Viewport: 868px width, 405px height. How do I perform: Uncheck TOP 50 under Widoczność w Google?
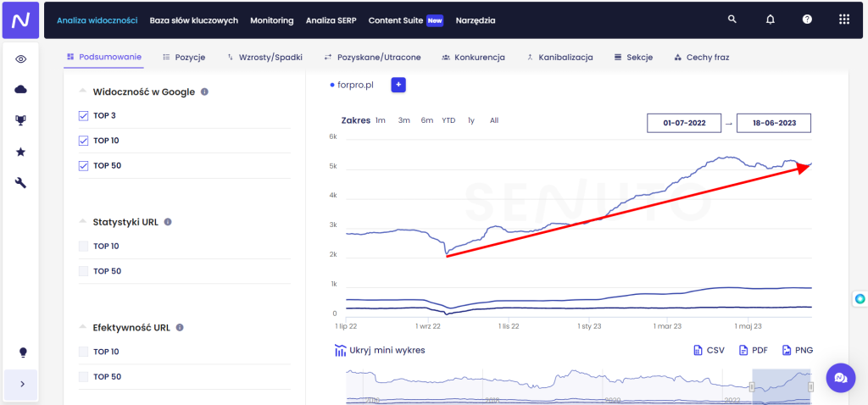pyautogui.click(x=83, y=165)
